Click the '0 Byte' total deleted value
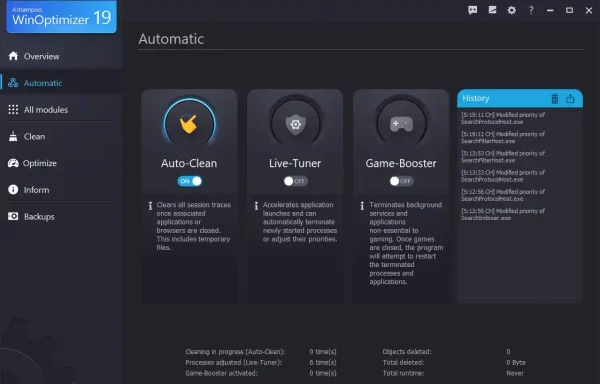 516,362
